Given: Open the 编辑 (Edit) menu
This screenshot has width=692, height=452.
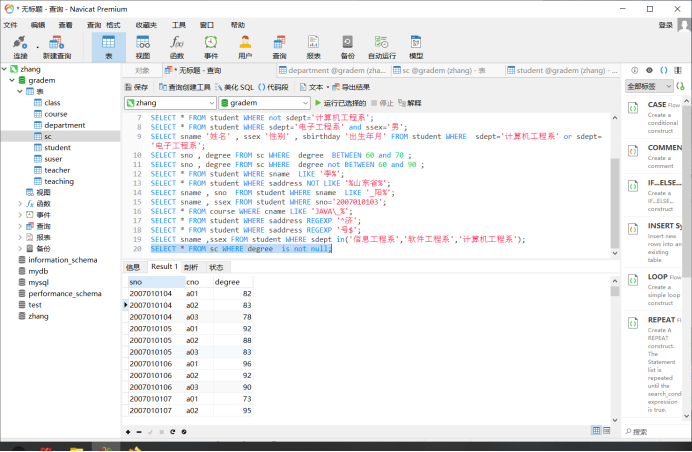Looking at the screenshot, I should pos(38,25).
